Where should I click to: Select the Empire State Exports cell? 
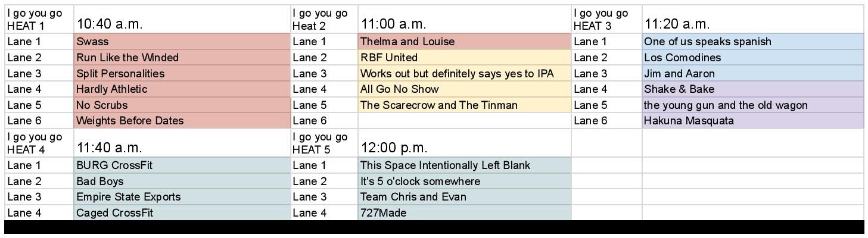[x=182, y=197]
